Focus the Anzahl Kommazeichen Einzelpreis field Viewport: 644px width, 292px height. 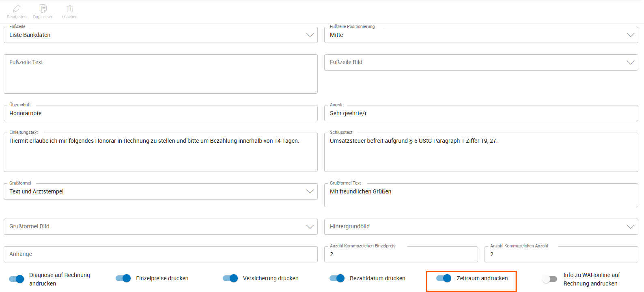tap(401, 254)
